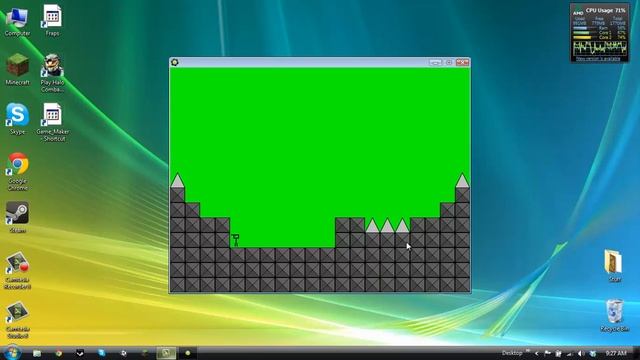This screenshot has width=640, height=360.
Task: Open the Computer desktop icon
Action: (x=17, y=21)
